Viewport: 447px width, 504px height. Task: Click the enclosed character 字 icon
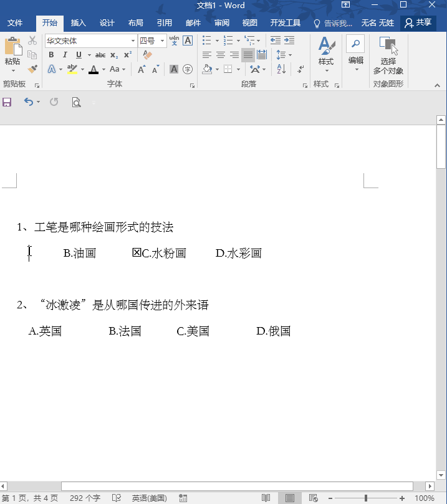point(188,69)
